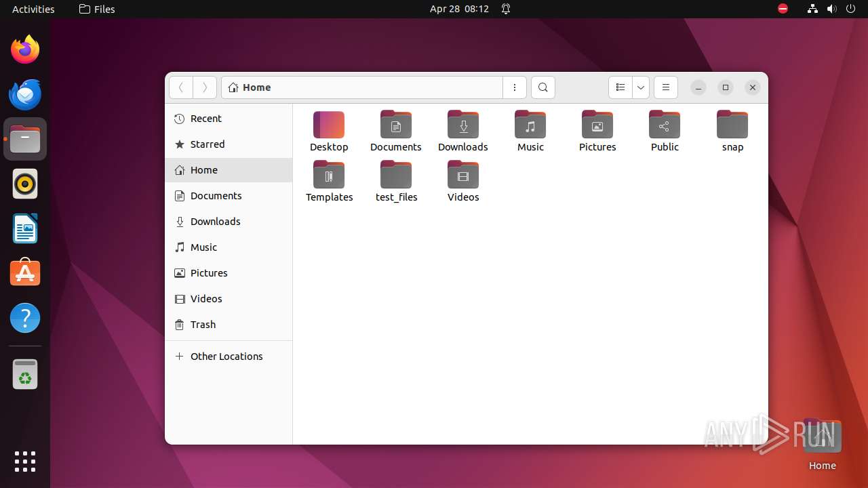Open the hamburger main menu
868x488 pixels.
pos(666,87)
